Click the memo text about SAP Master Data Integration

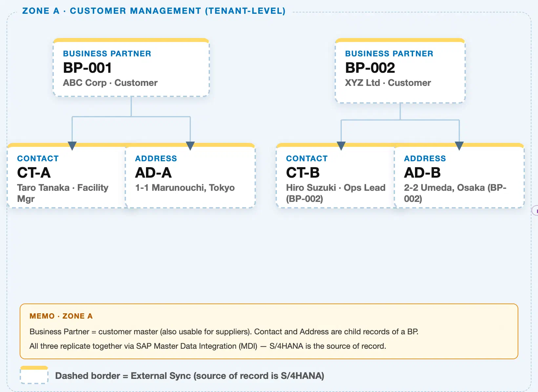208,346
